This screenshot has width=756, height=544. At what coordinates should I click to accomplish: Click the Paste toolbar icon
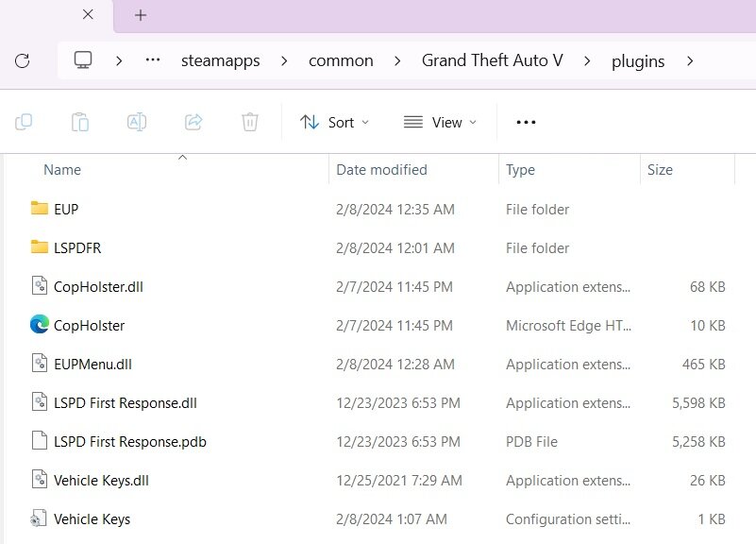point(80,122)
